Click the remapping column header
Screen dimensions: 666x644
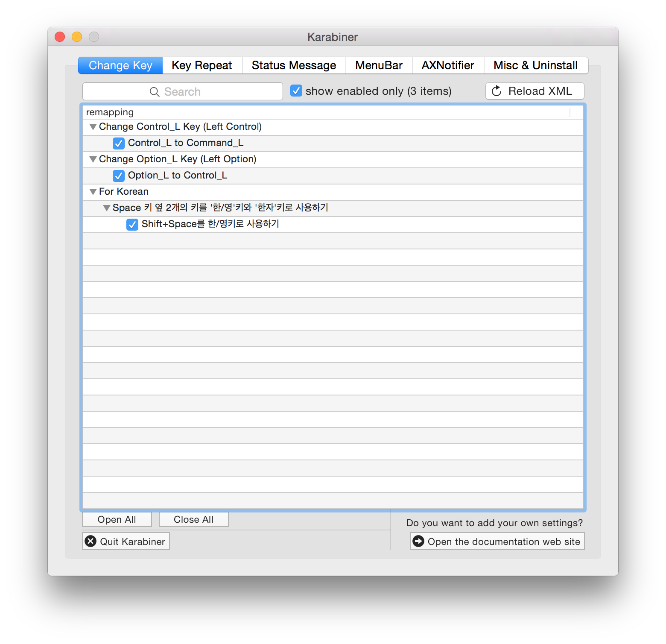pos(327,112)
